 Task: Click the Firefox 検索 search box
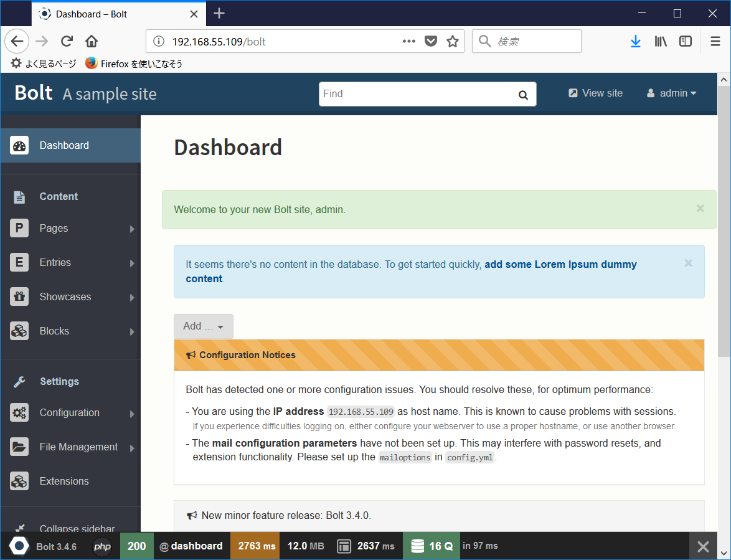[x=526, y=41]
